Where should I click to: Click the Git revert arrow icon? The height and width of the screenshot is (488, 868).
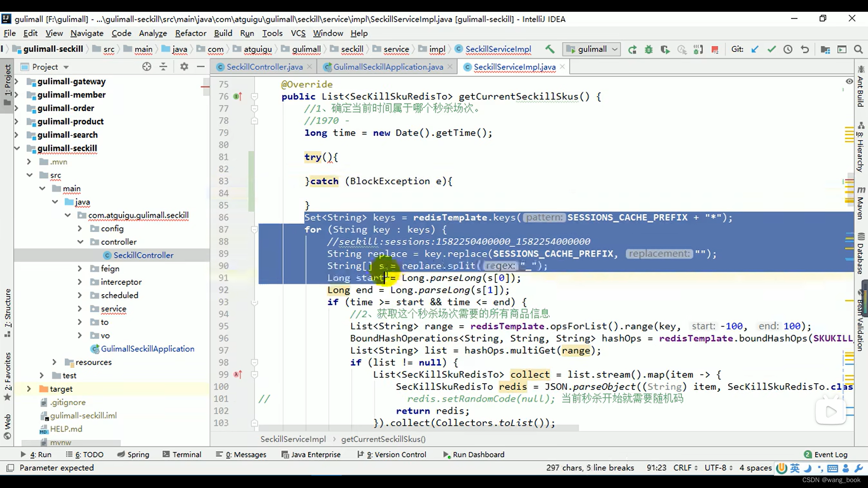805,50
